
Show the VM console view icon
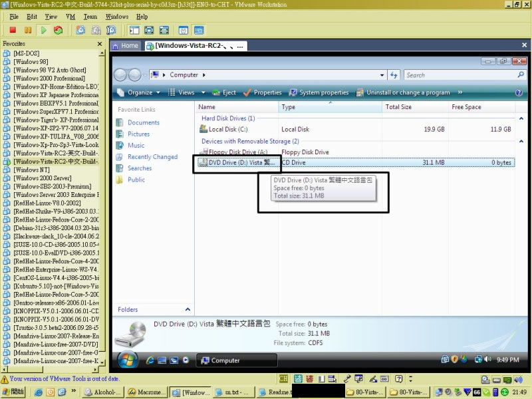(199, 30)
